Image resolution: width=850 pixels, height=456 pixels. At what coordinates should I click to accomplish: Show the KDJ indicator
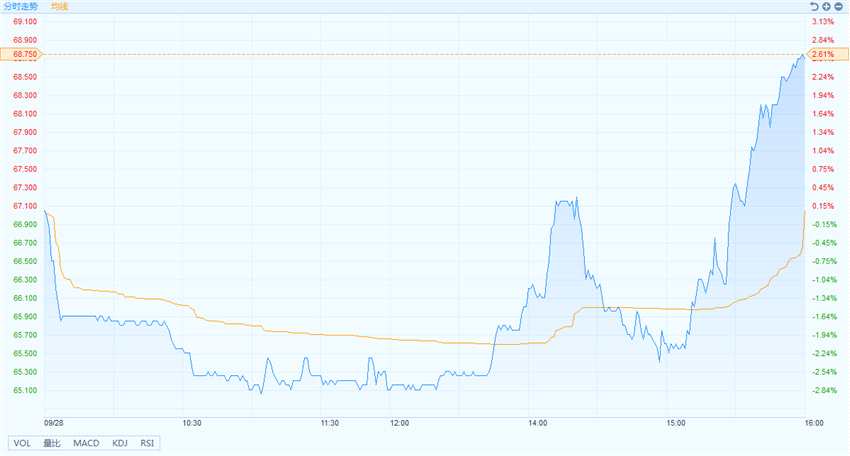pos(120,443)
